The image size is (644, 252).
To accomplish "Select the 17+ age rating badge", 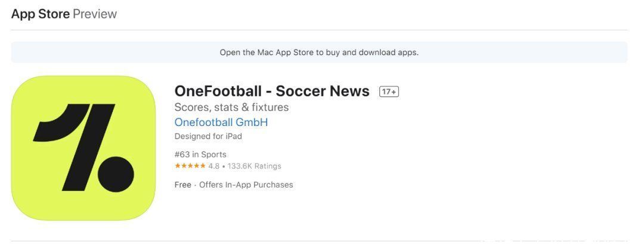I will click(x=389, y=92).
